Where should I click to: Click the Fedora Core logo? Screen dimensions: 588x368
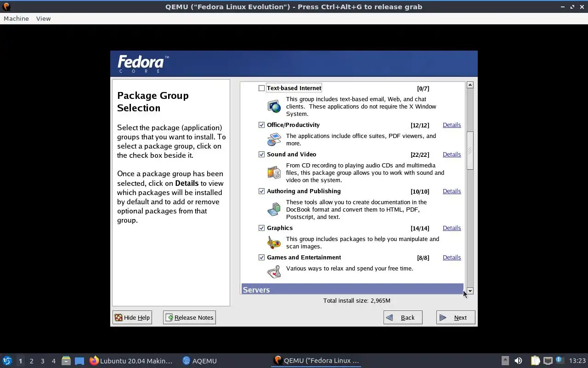click(143, 64)
